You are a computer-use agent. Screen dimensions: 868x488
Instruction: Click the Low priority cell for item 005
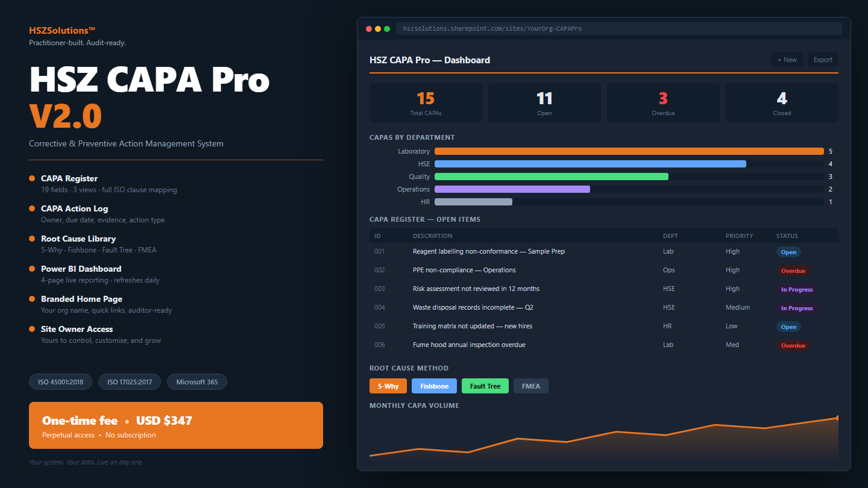pyautogui.click(x=731, y=326)
